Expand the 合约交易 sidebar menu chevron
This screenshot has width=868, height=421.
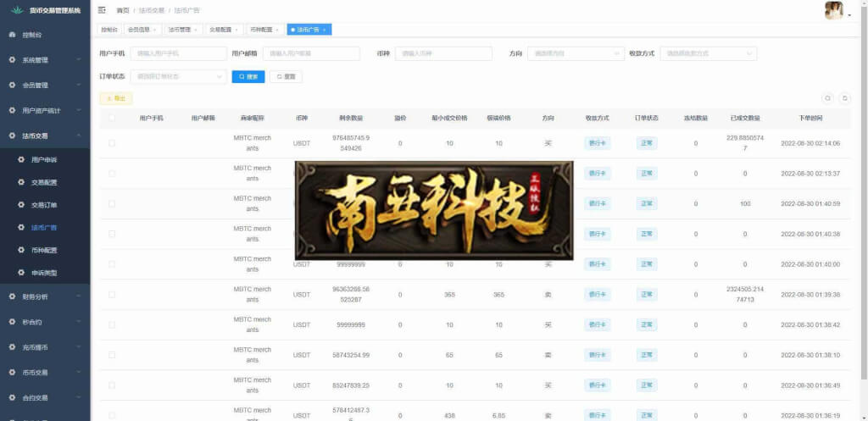pos(79,398)
